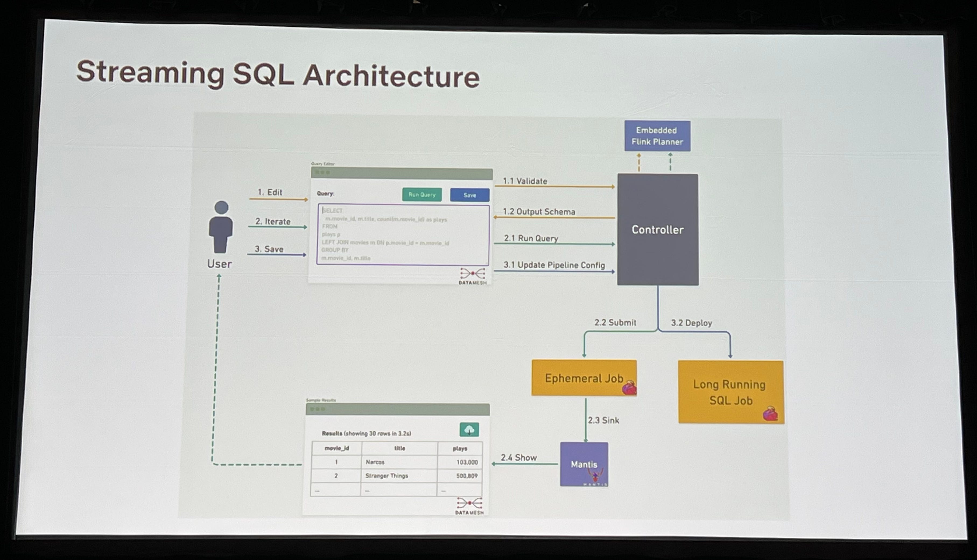Click the 3.1 Update Pipeline Config label

554,265
